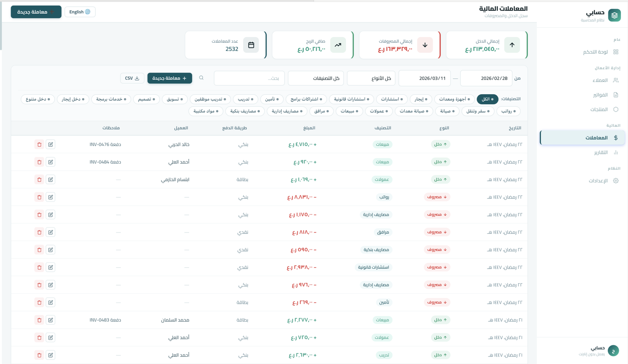Image resolution: width=628 pixels, height=364 pixels.
Task: Click the حسابي logo icon in sidebar
Action: coord(614,15)
